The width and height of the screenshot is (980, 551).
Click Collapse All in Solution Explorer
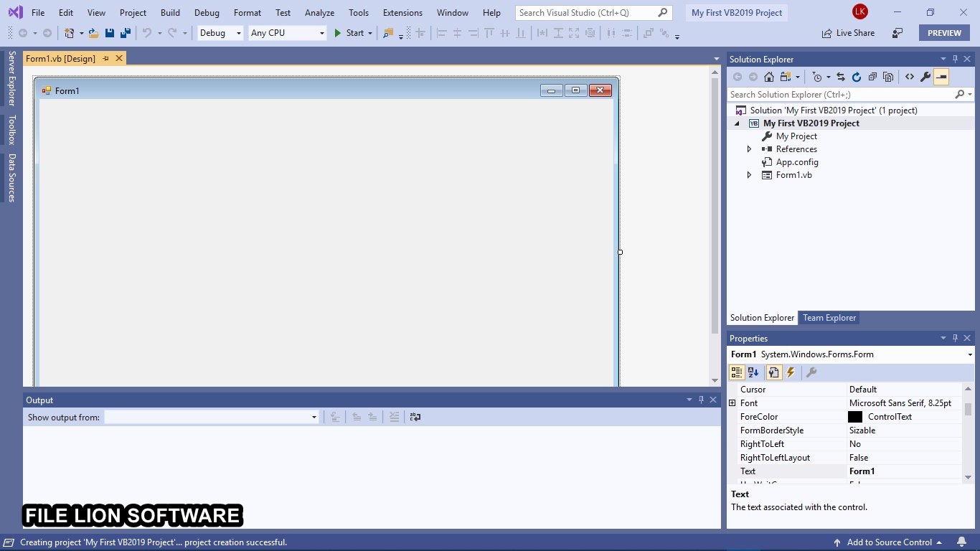tap(873, 77)
